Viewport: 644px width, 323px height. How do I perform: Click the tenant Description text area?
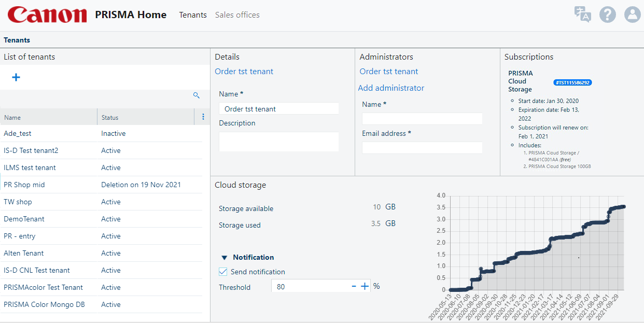[x=278, y=142]
